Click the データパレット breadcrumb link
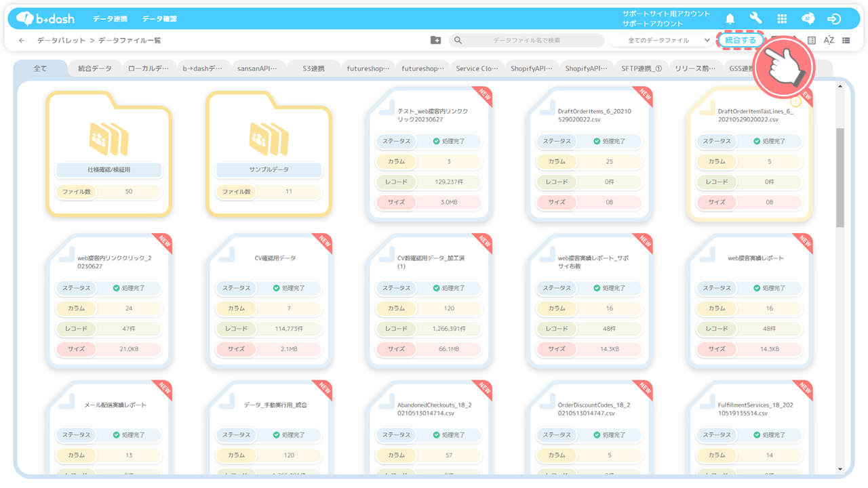868x488 pixels. tap(62, 41)
